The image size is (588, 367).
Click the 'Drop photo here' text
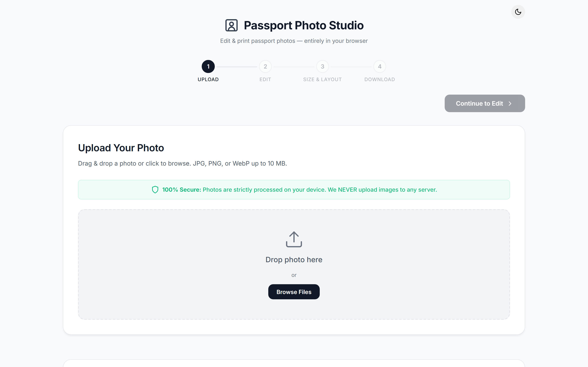294,260
